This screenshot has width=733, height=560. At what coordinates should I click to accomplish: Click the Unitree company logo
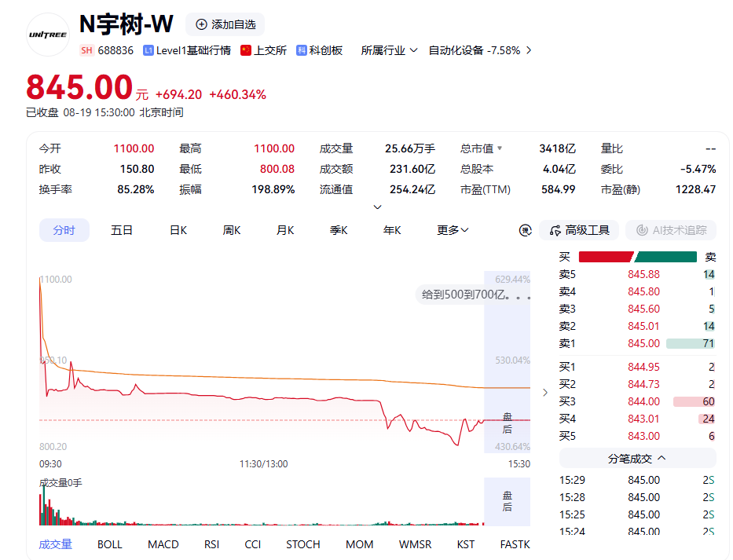pyautogui.click(x=48, y=35)
